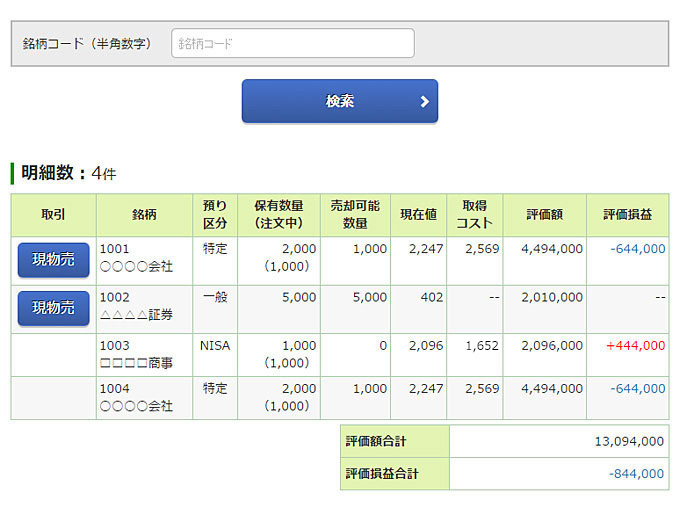This screenshot has width=680, height=512.
Task: Select the 売却可能数量 column header
Action: (x=355, y=215)
